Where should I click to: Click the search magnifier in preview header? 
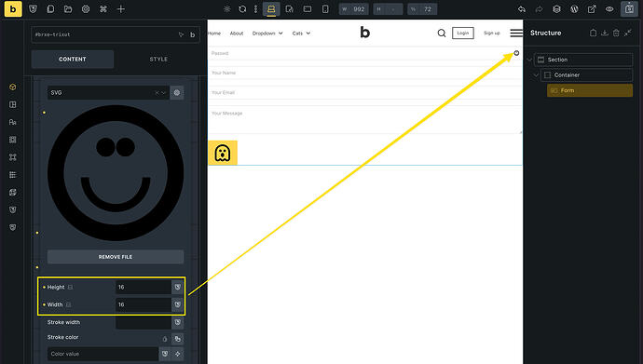coord(441,34)
